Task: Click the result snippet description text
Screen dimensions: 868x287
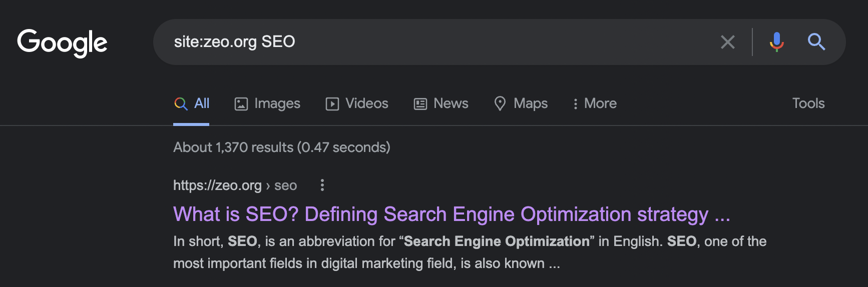Action: pyautogui.click(x=470, y=252)
